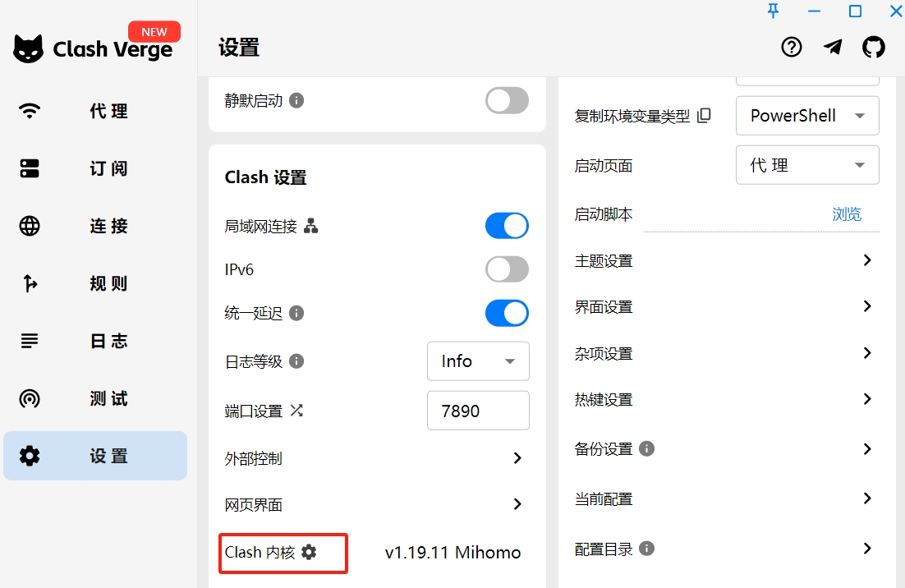The width and height of the screenshot is (905, 588).
Task: Open the 启动页面 dropdown showing 代理
Action: 807,165
